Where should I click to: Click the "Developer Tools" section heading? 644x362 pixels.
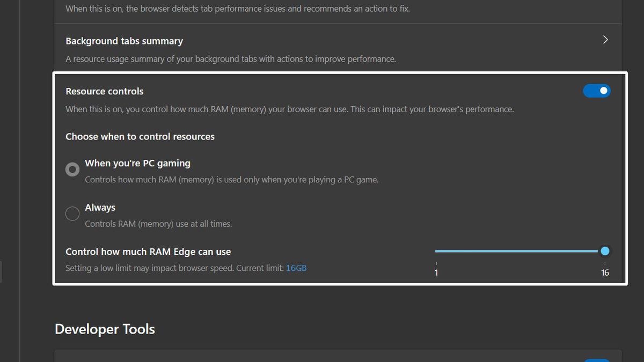pos(104,329)
